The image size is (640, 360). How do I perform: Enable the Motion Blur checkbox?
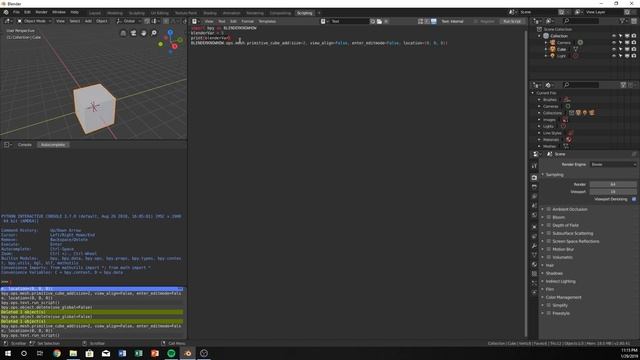(549, 249)
